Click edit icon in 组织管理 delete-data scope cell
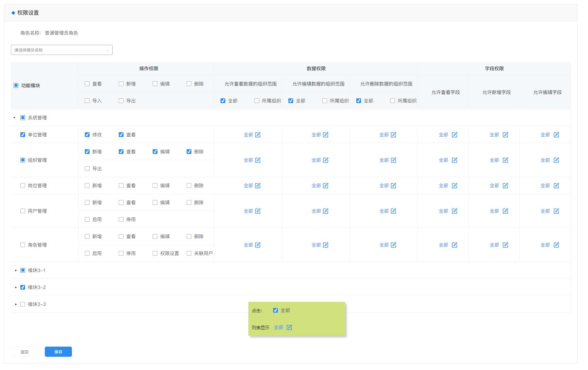 pos(394,160)
